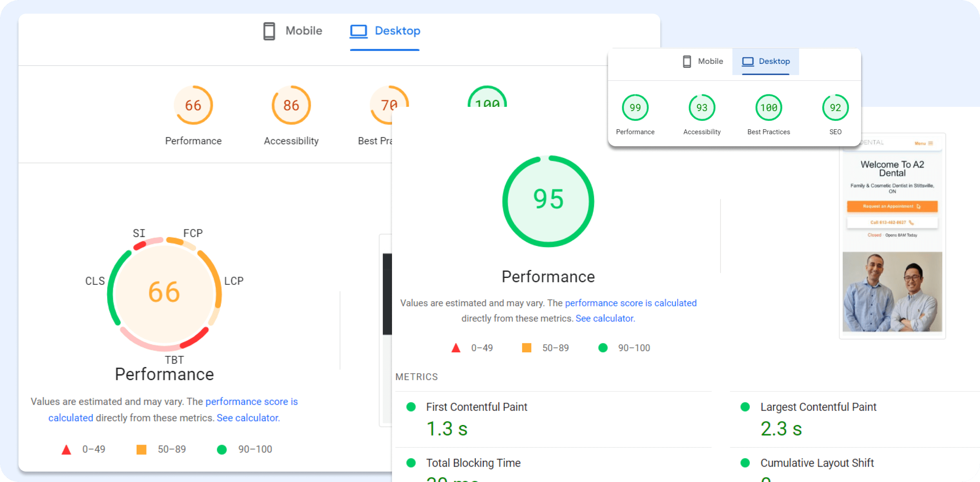Viewport: 980px width, 482px height.
Task: Click the big 95 Performance score circle
Action: (548, 201)
